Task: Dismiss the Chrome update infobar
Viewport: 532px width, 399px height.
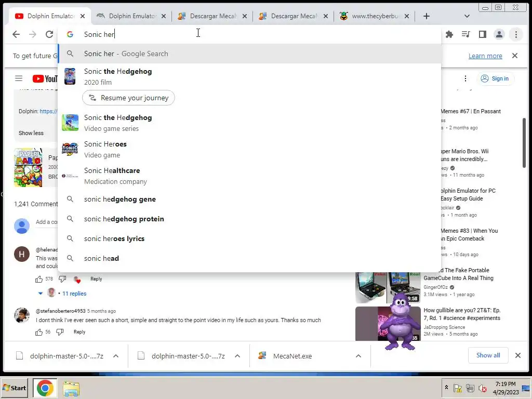Action: 515,56
